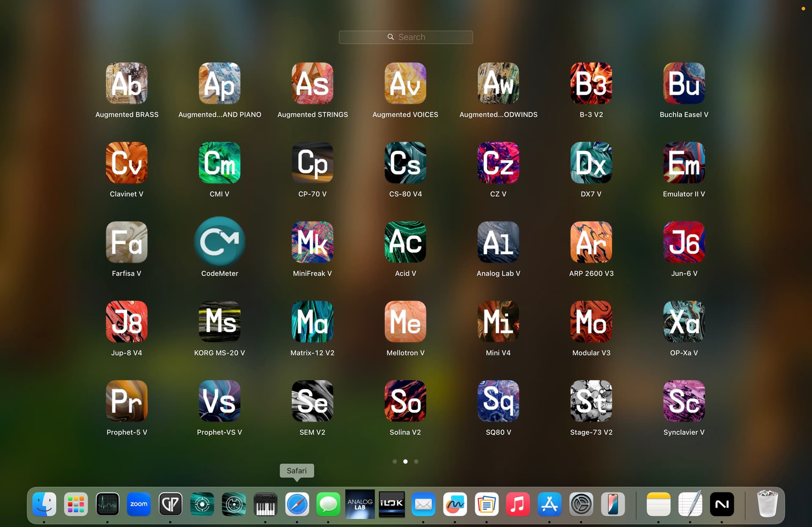Go to the third Launchpad page dot
Viewport: 812px width, 527px height.
(416, 461)
